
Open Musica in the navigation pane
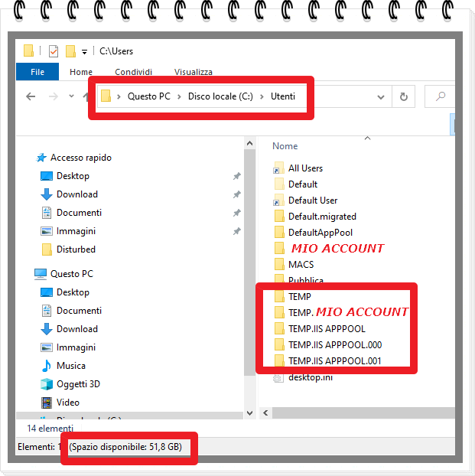click(x=70, y=366)
